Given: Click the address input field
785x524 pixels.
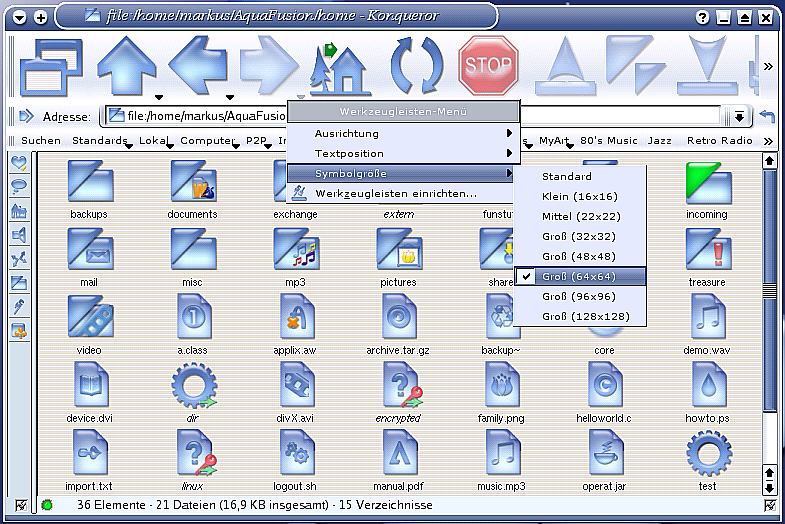Looking at the screenshot, I should (413, 116).
